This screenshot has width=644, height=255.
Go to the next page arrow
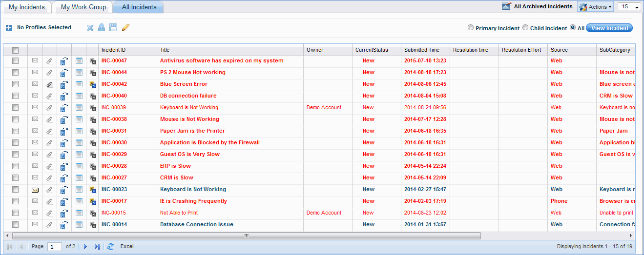coord(85,247)
